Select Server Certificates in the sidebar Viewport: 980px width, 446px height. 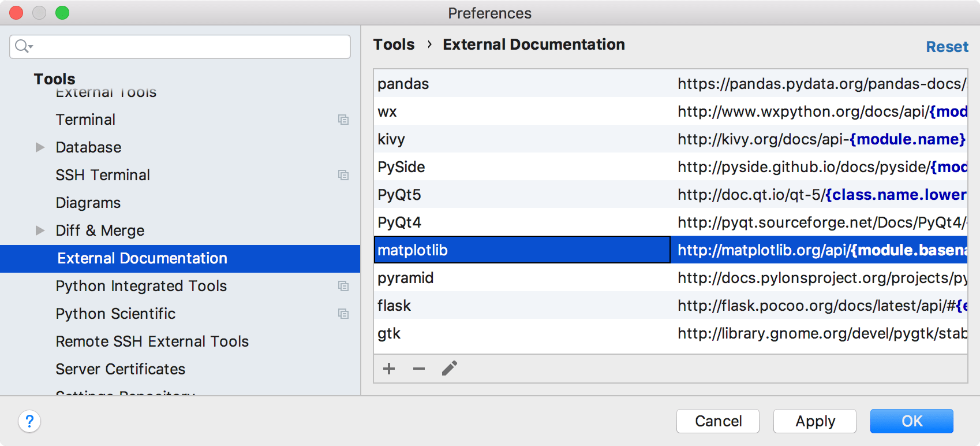120,369
